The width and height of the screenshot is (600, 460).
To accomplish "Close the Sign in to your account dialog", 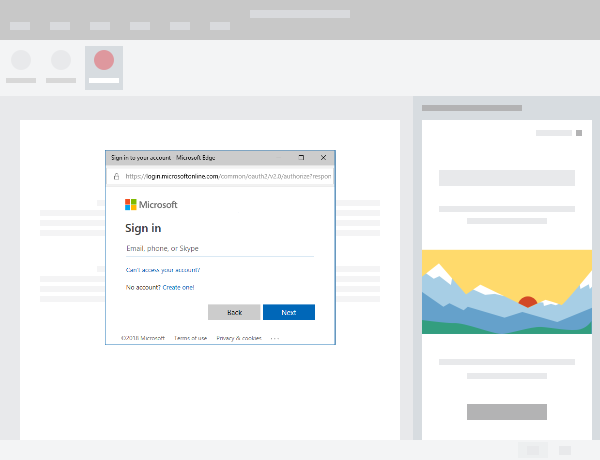I will pyautogui.click(x=323, y=158).
